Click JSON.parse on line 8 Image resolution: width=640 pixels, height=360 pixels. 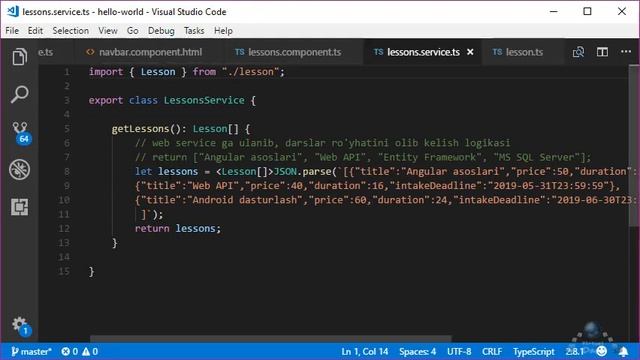pyautogui.click(x=303, y=171)
